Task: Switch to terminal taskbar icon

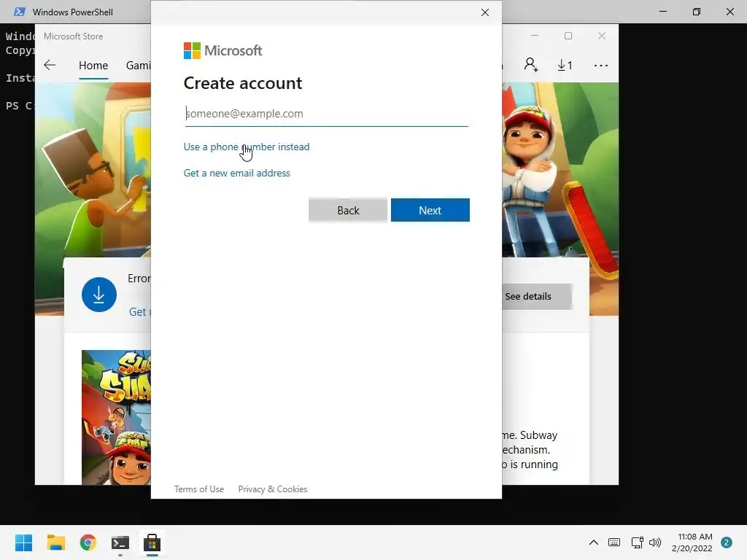Action: click(x=120, y=542)
